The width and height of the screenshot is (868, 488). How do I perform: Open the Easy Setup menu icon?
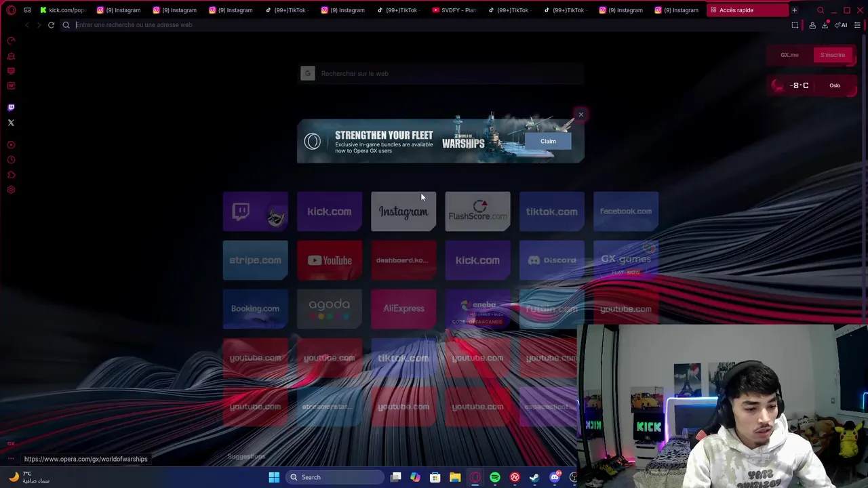(857, 25)
